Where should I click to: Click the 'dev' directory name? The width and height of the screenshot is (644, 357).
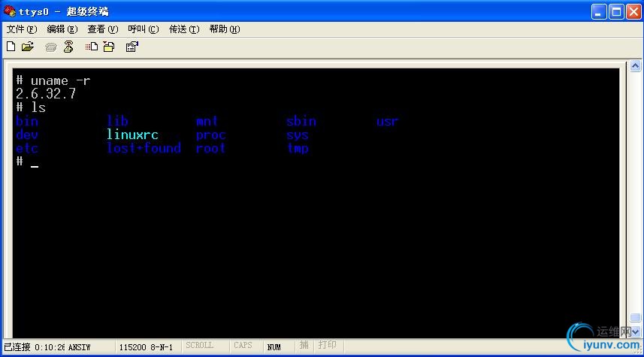pyautogui.click(x=27, y=135)
